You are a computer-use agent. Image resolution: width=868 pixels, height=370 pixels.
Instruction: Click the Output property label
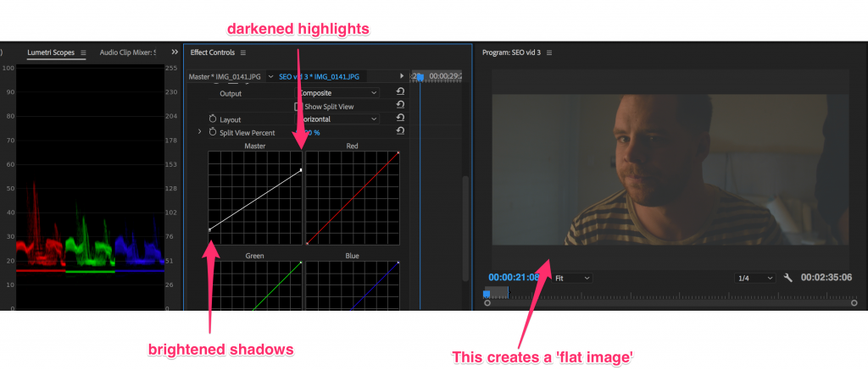pyautogui.click(x=231, y=93)
